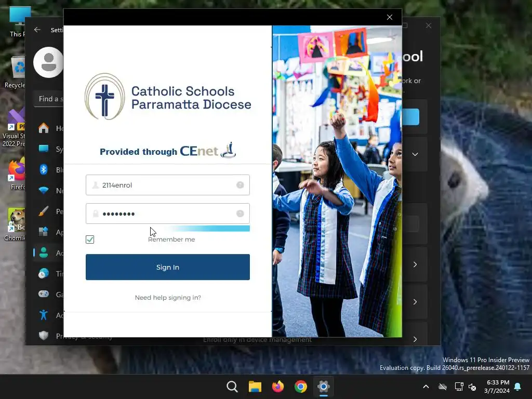This screenshot has height=399, width=532.
Task: Select the Privacy shield icon in Settings
Action: (44, 336)
